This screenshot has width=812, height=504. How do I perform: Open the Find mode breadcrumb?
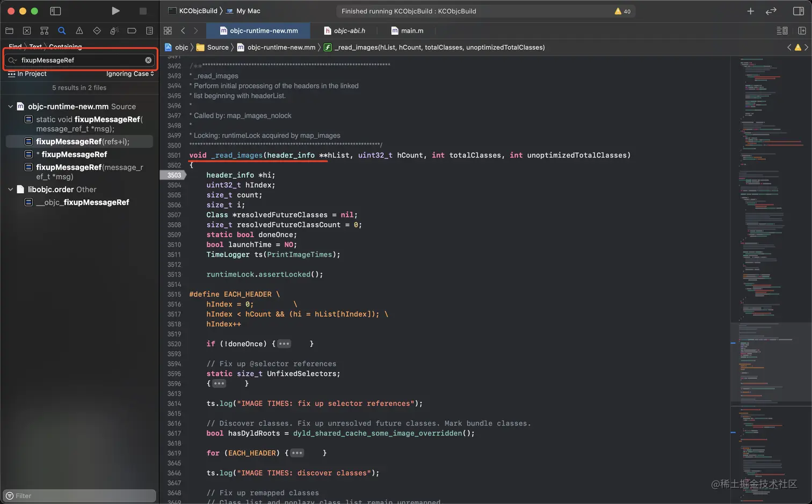(15, 47)
